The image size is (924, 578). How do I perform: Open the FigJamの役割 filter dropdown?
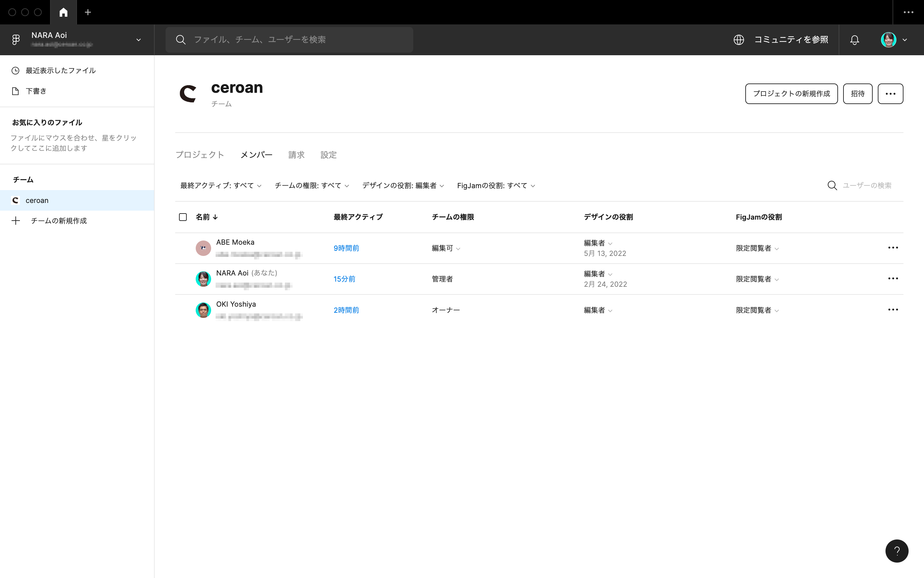(x=496, y=185)
